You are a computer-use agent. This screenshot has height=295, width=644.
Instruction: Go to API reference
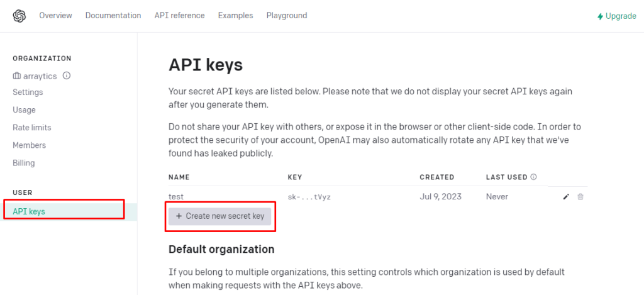point(179,16)
